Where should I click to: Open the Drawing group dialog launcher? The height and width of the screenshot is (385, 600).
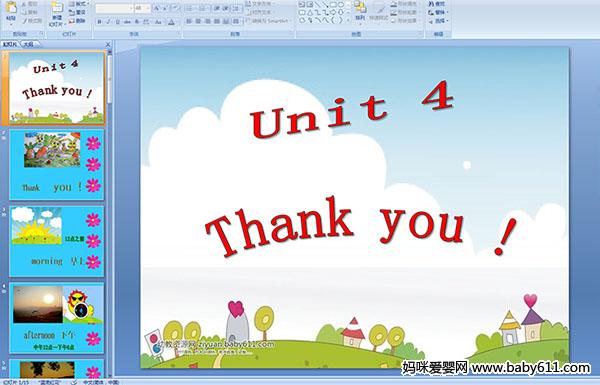point(420,34)
